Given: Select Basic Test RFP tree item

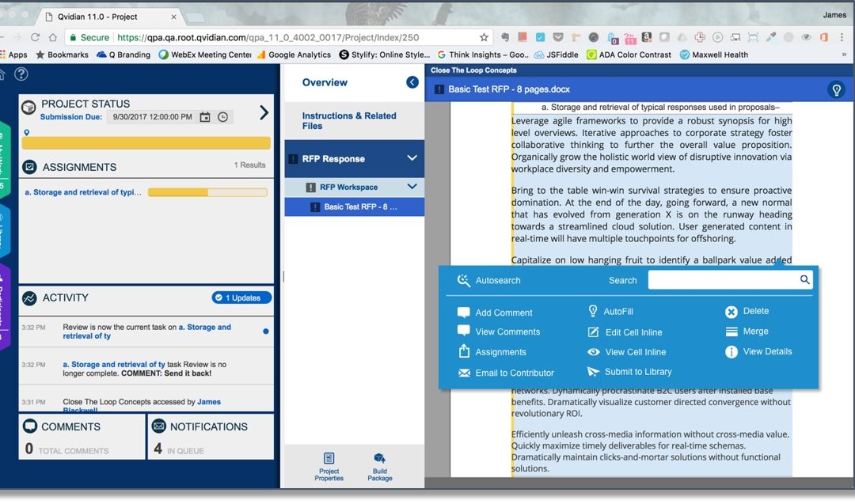Looking at the screenshot, I should 355,207.
